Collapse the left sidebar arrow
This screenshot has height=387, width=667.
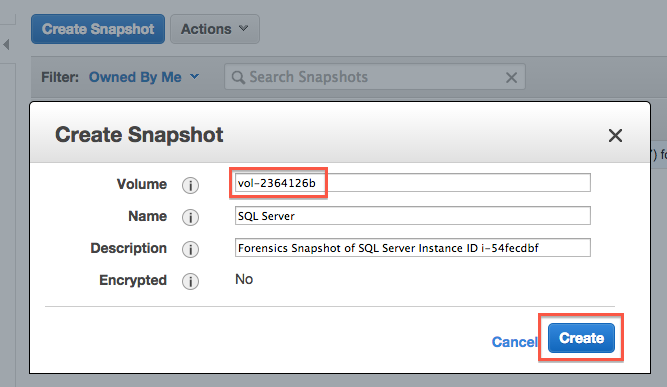click(x=6, y=44)
